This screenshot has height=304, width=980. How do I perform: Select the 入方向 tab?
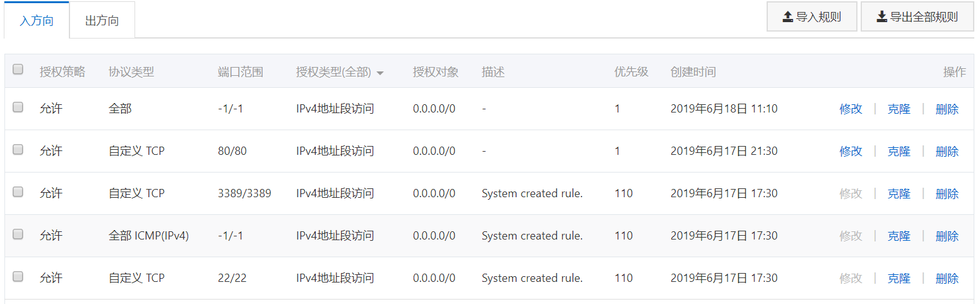[x=37, y=20]
